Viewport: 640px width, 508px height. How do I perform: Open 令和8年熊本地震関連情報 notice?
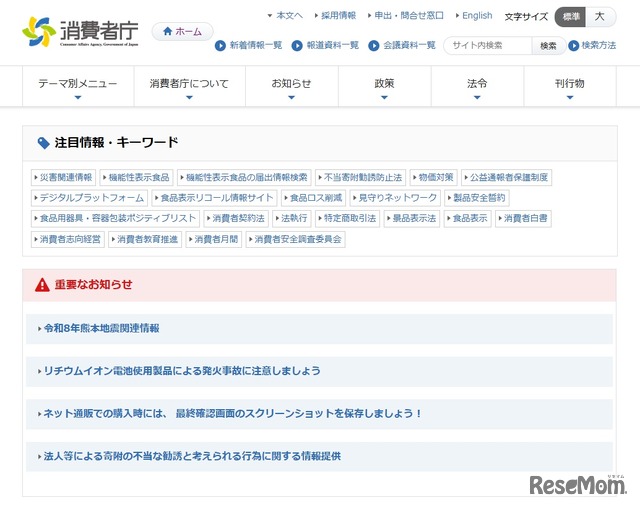pyautogui.click(x=319, y=329)
